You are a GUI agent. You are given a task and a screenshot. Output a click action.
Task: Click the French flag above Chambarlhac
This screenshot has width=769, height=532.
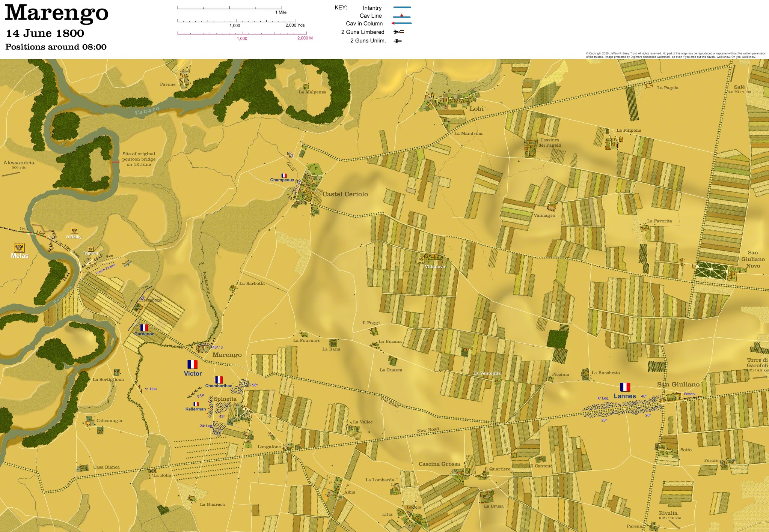tap(219, 380)
